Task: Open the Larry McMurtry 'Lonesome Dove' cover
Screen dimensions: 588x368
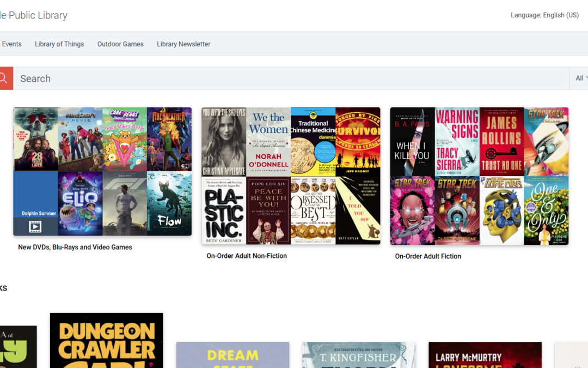Action: (485, 357)
